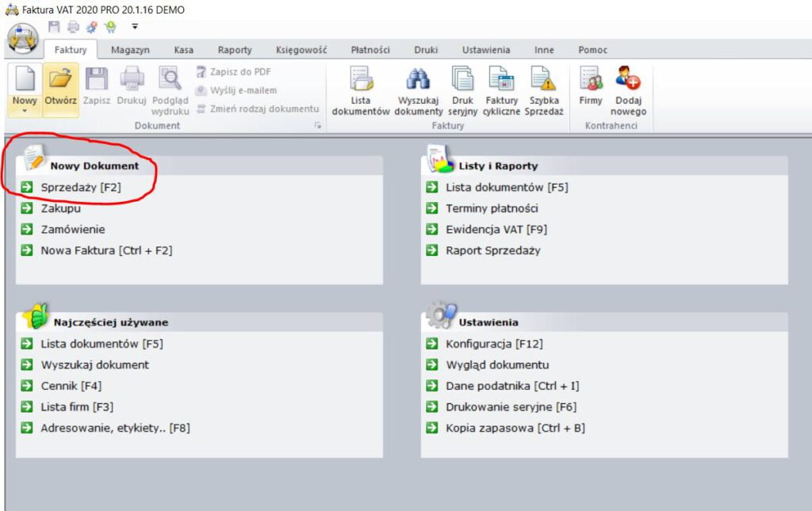This screenshot has height=511, width=812.
Task: Open Ewidencja VAT [F9] link
Action: tap(496, 230)
